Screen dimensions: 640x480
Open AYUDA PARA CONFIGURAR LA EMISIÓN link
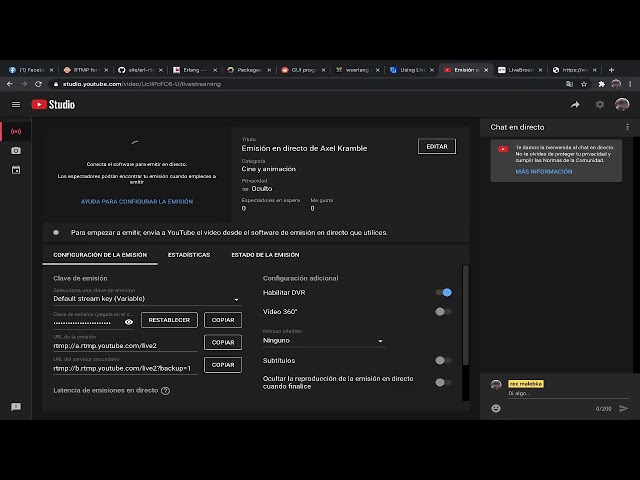pos(137,202)
